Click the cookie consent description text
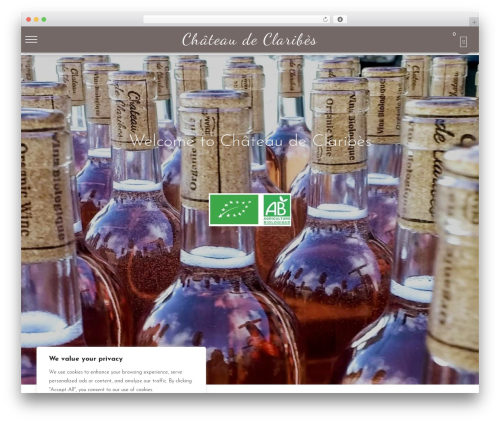This screenshot has width=500, height=423. coord(120,380)
